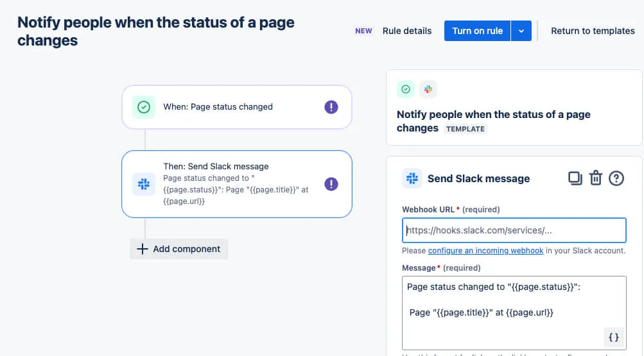Viewport: 644px width, 356px height.
Task: Open Rule details
Action: point(407,31)
